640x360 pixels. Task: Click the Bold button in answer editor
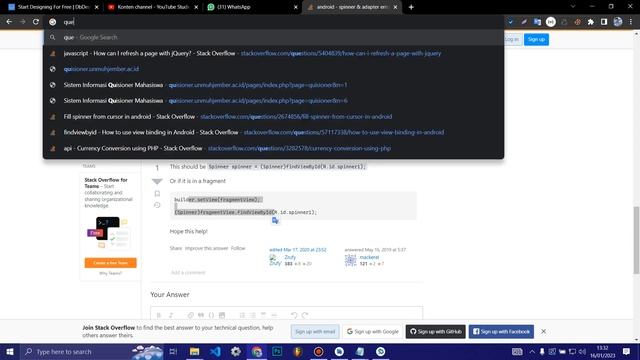(x=159, y=315)
